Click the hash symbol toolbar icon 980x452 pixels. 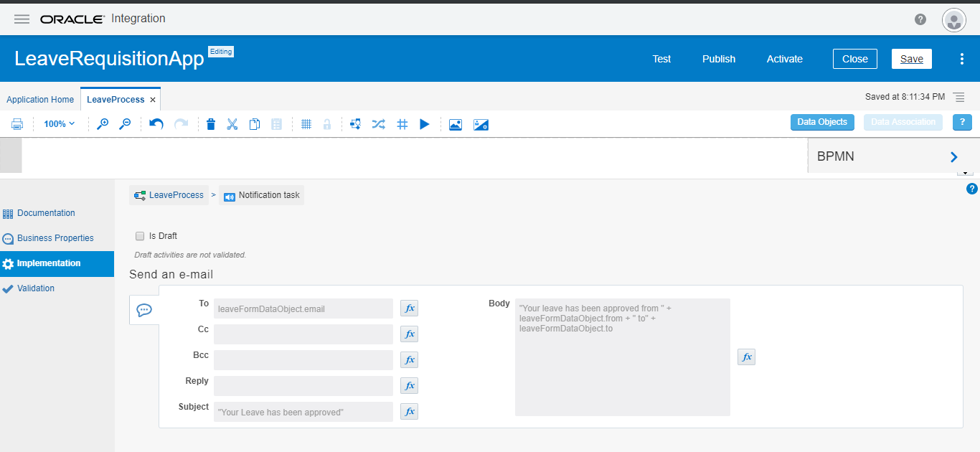point(402,124)
